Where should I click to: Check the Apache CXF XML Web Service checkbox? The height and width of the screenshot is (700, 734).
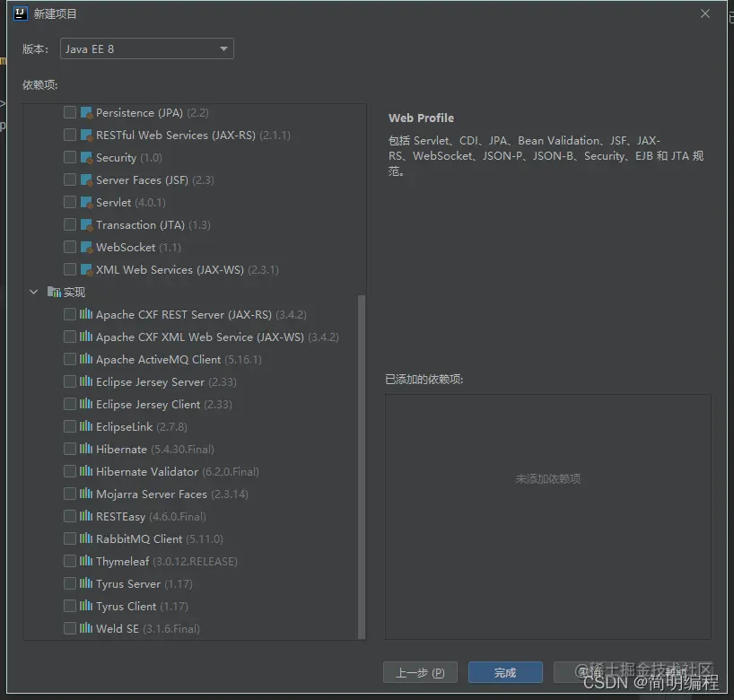[x=70, y=337]
